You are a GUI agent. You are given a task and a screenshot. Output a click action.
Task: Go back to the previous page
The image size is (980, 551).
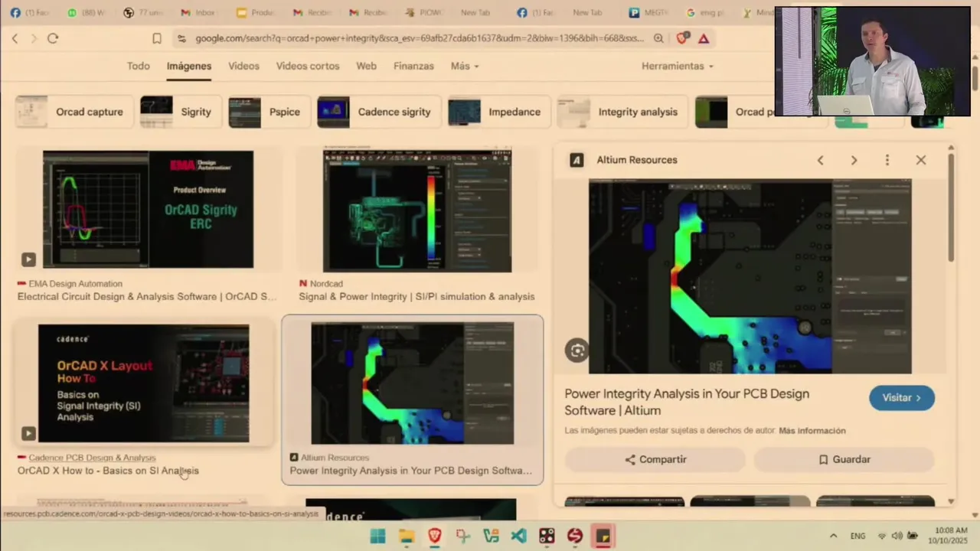pyautogui.click(x=15, y=38)
